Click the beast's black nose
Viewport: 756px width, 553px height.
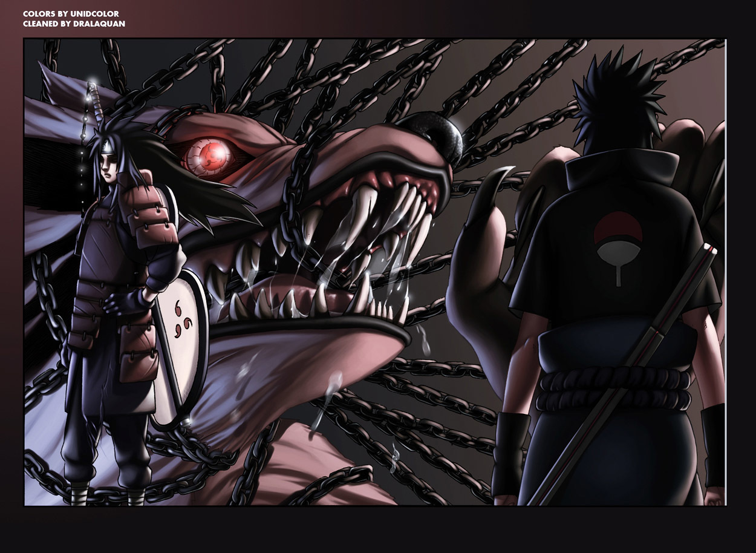click(434, 133)
